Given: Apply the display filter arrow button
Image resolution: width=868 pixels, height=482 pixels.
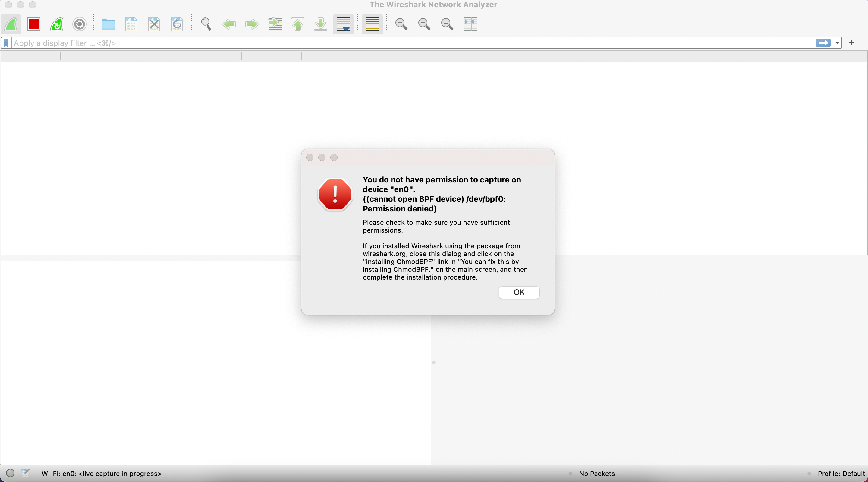Looking at the screenshot, I should click(823, 43).
